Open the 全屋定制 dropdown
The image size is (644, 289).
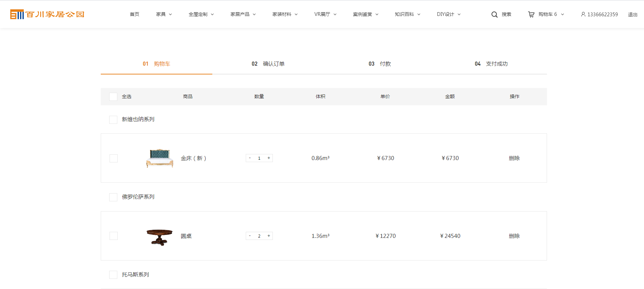tap(201, 14)
